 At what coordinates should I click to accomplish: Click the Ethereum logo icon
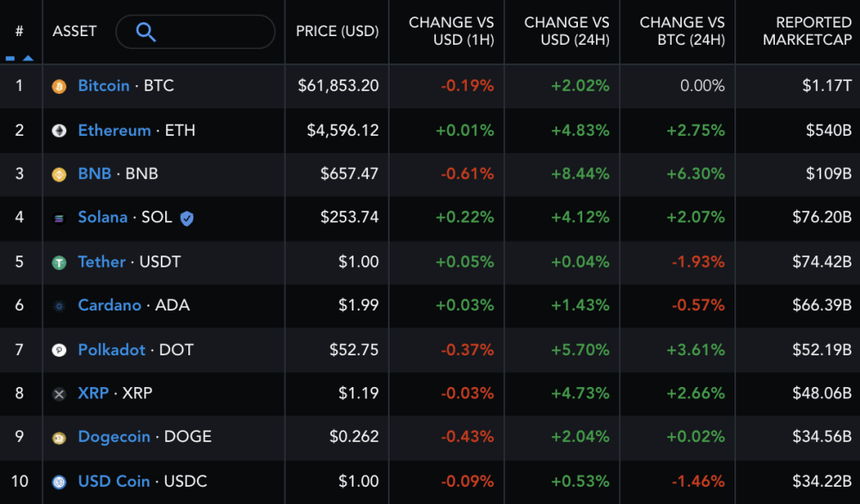59,131
